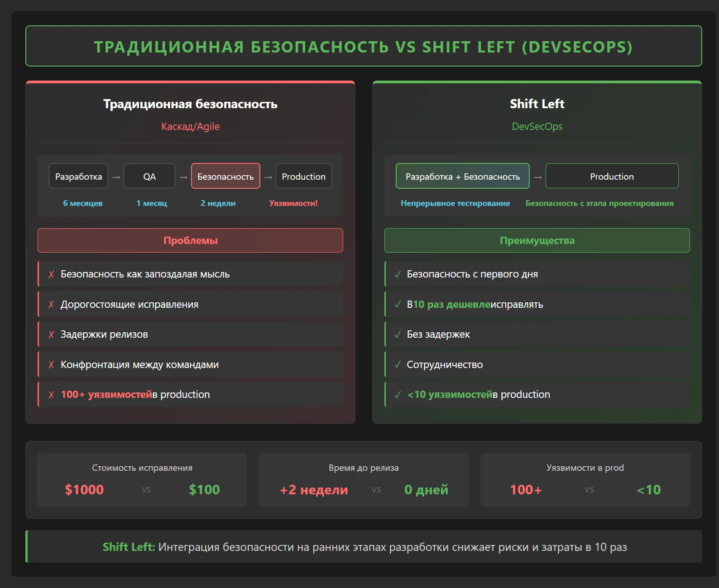Click the red "Безопасность" stage box
Viewport: 719px width, 588px height.
[225, 176]
